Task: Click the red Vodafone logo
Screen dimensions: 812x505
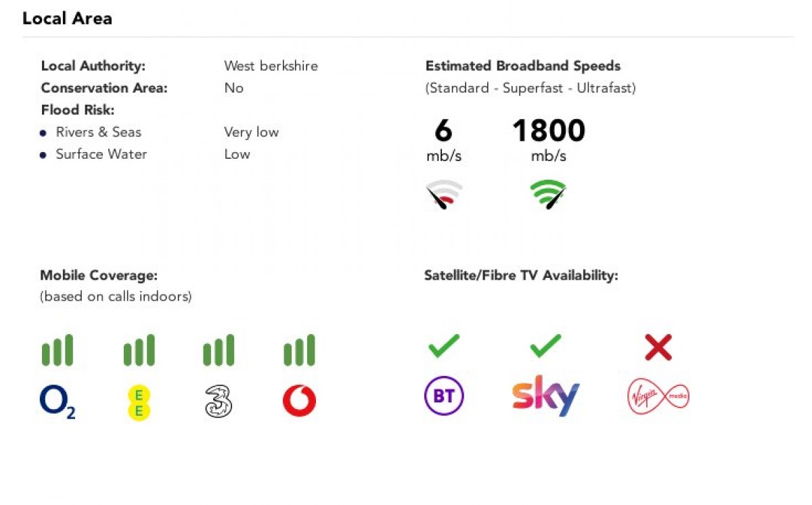Action: pos(299,402)
